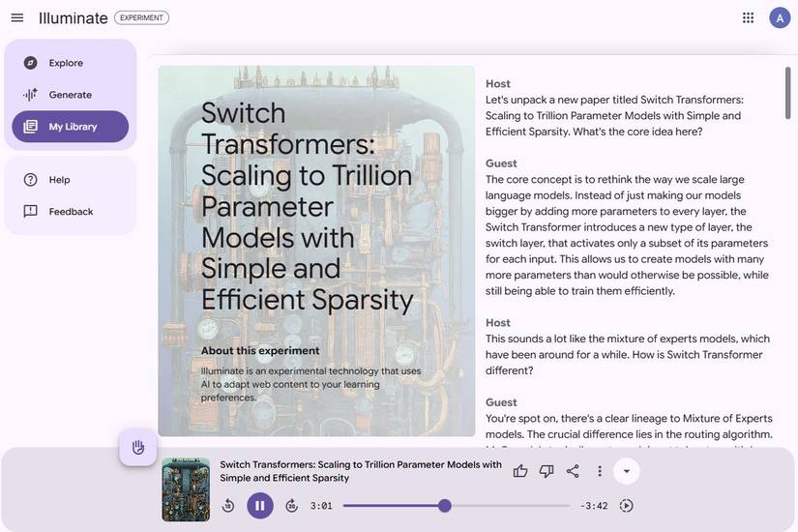Share the audio episode
Image resolution: width=798 pixels, height=532 pixels.
(x=573, y=471)
